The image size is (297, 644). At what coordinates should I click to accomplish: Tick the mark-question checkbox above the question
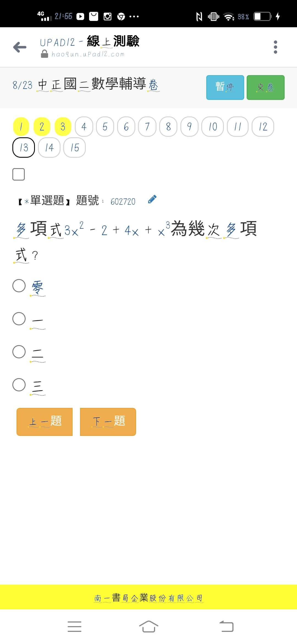coord(19,174)
